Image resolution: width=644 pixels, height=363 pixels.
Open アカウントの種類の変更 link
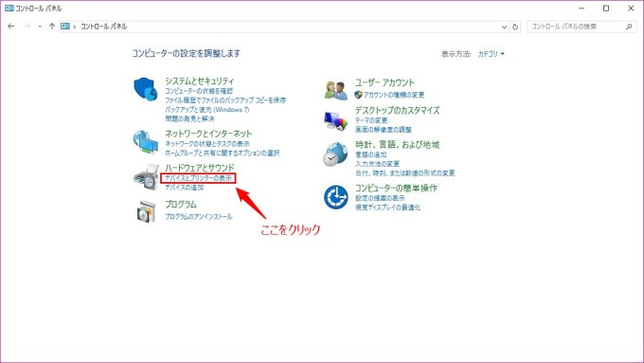coord(394,95)
